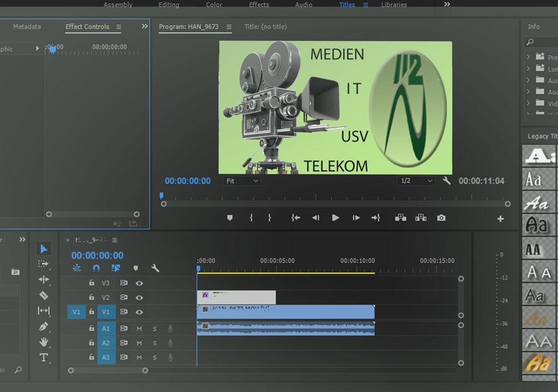
Task: Switch to the Assembly workspace
Action: tap(118, 4)
